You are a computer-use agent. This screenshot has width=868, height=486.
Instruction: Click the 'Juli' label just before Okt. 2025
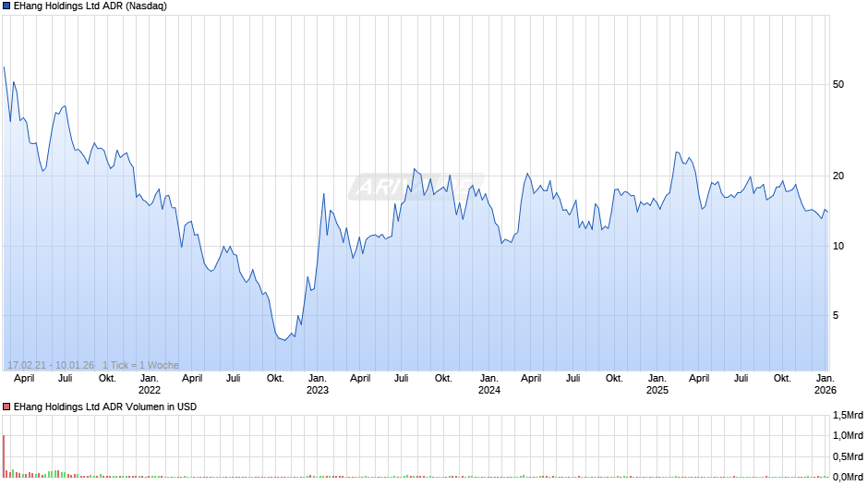pos(741,379)
